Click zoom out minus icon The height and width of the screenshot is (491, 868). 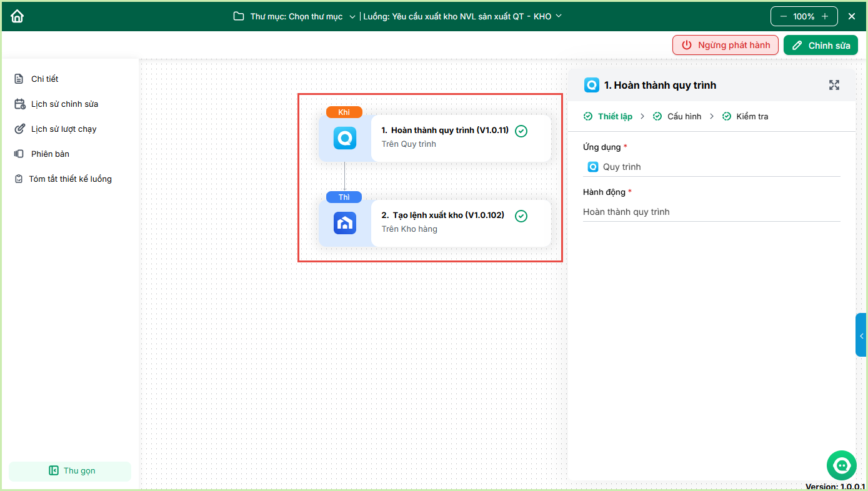783,16
